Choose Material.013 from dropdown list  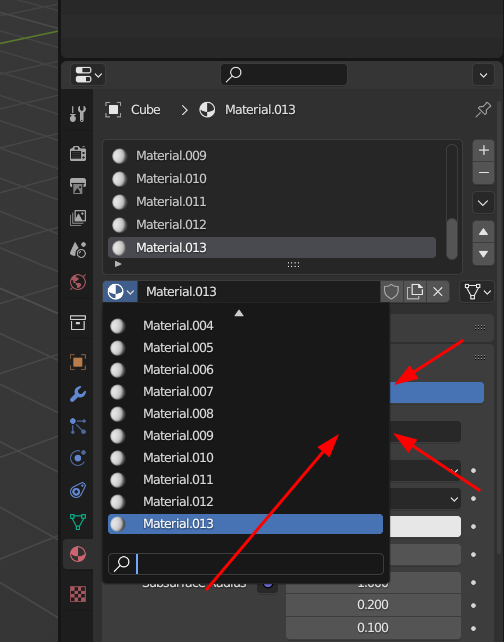(x=246, y=524)
